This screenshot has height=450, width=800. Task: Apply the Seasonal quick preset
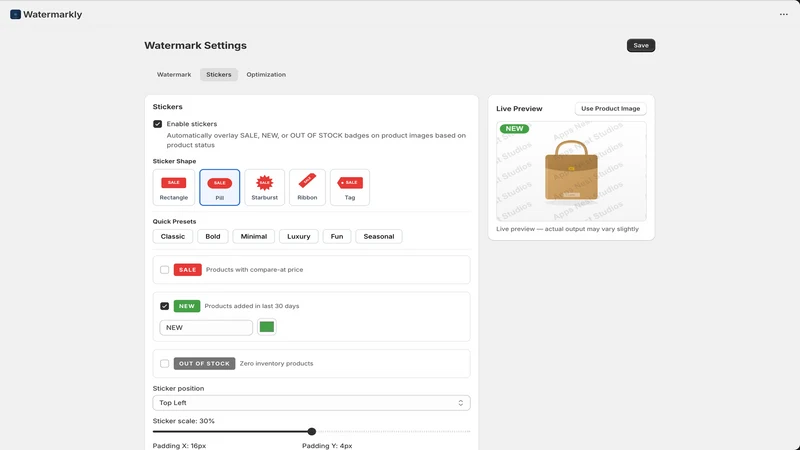pos(379,236)
